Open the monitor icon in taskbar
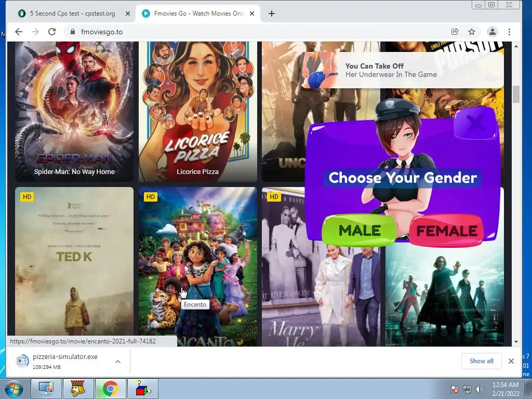 [x=46, y=389]
